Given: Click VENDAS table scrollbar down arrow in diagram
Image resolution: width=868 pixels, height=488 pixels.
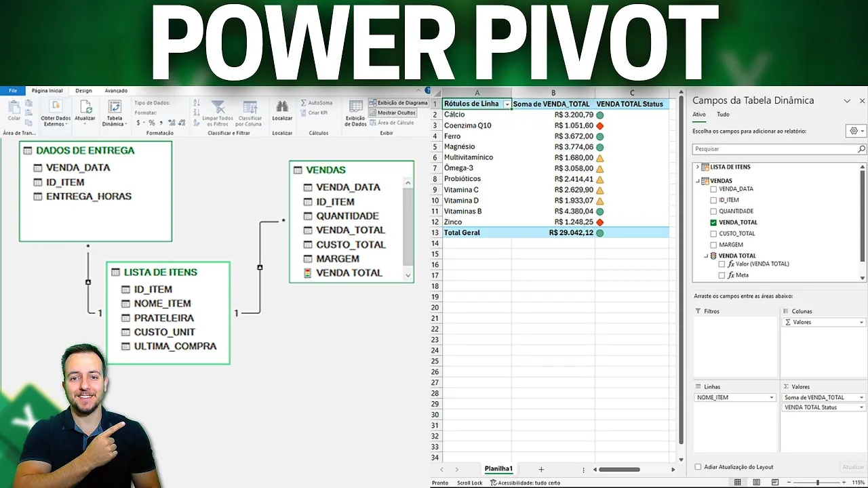Looking at the screenshot, I should 408,275.
